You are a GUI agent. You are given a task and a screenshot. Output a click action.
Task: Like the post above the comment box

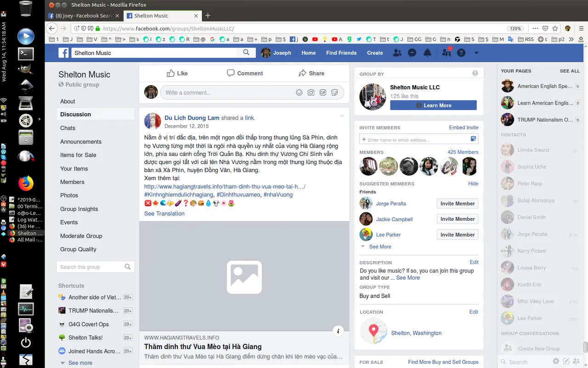click(177, 73)
